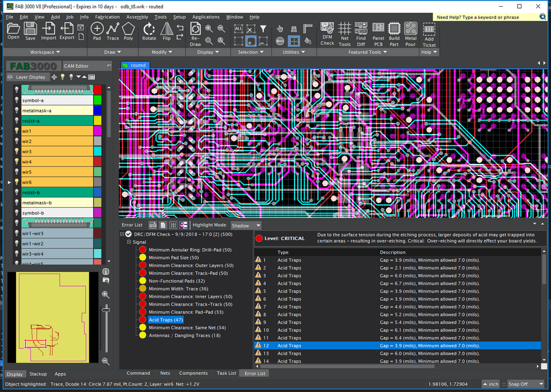
Task: Toggle visibility bulb for metalmask-b layer
Action: point(17,202)
